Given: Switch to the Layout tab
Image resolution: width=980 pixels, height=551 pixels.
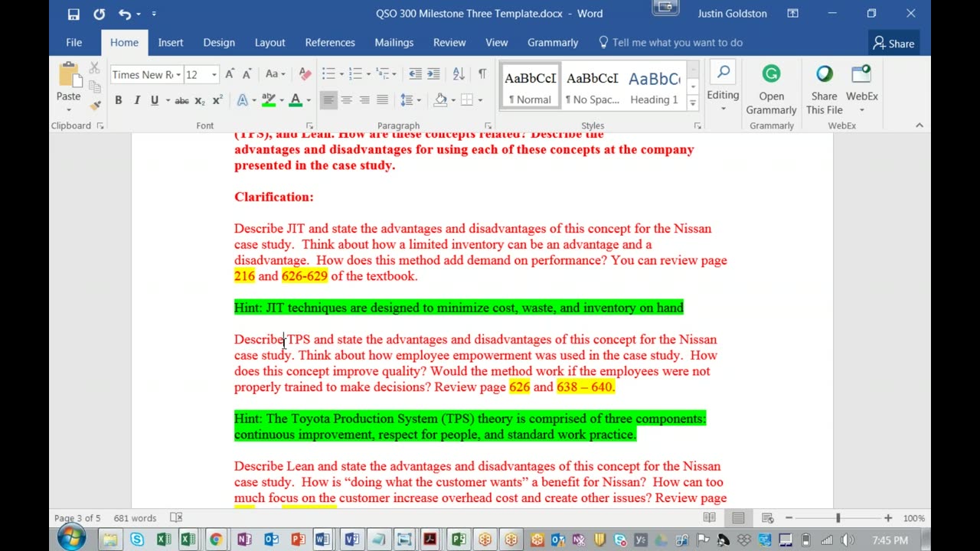Looking at the screenshot, I should [269, 43].
